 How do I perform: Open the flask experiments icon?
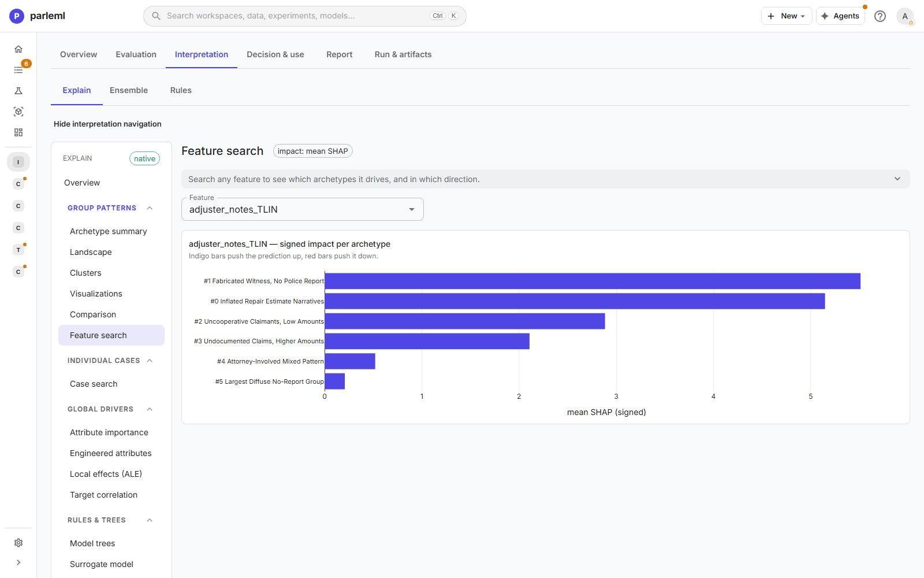point(18,91)
